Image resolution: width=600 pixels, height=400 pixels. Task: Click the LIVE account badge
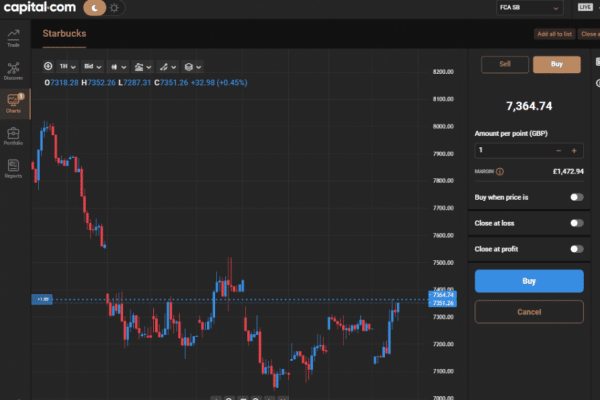pos(585,7)
